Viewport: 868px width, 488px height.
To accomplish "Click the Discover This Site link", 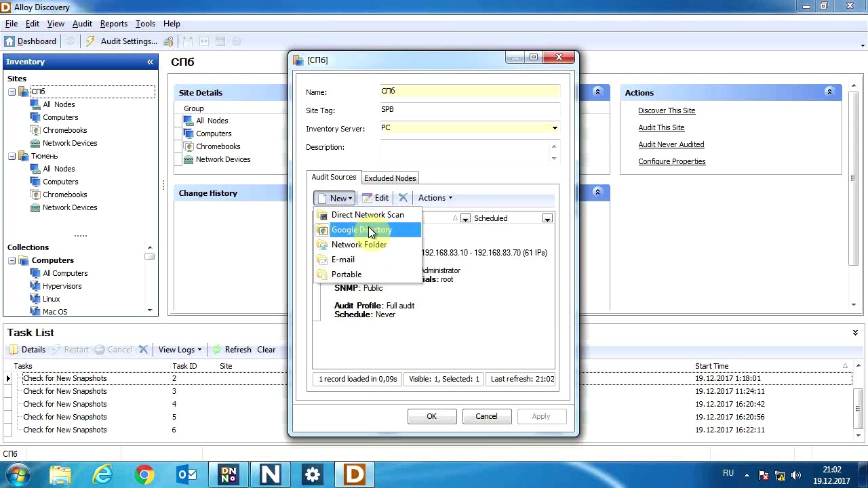I will click(x=667, y=110).
